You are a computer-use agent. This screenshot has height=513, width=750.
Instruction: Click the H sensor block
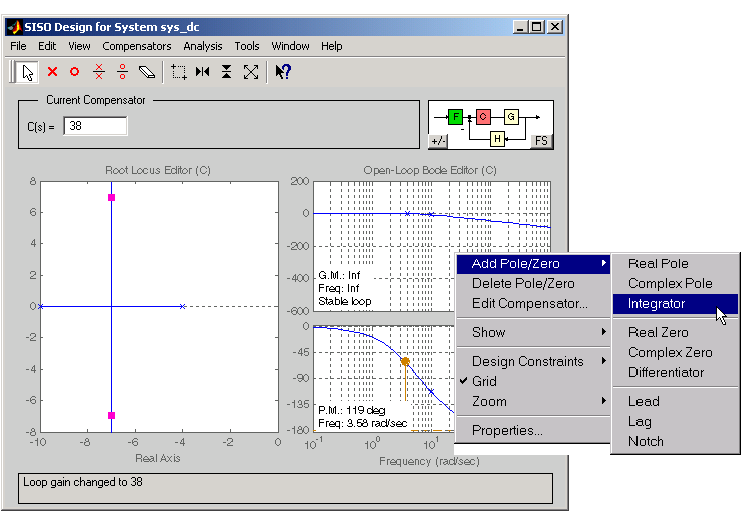497,139
